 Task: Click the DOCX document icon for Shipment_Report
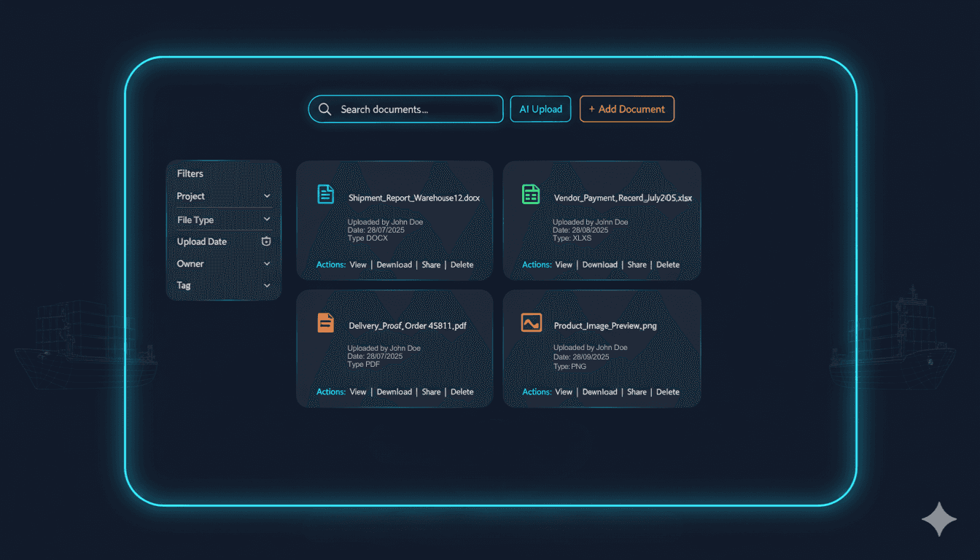[x=325, y=194]
